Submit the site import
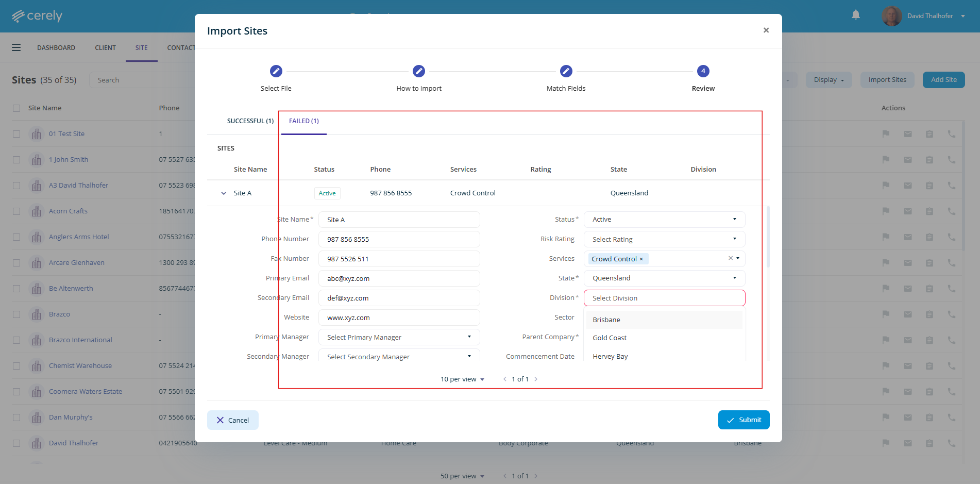 (x=743, y=420)
